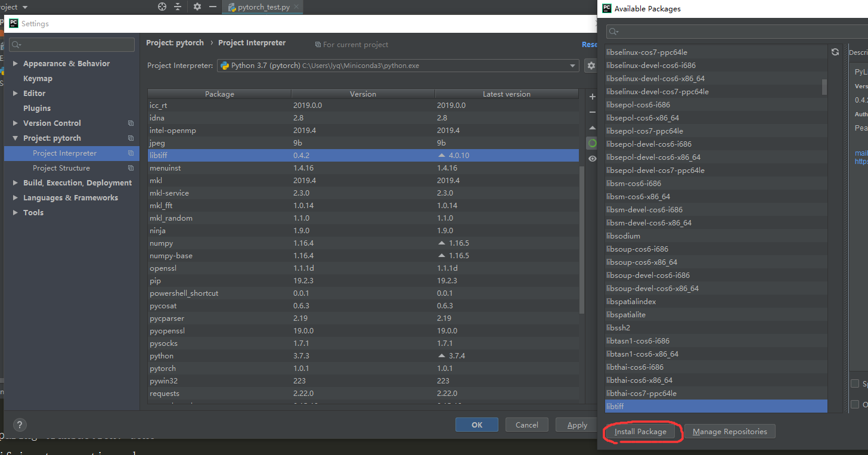Screen dimensions: 868x455
Task: Click the gear icon in the top toolbar
Action: (197, 7)
